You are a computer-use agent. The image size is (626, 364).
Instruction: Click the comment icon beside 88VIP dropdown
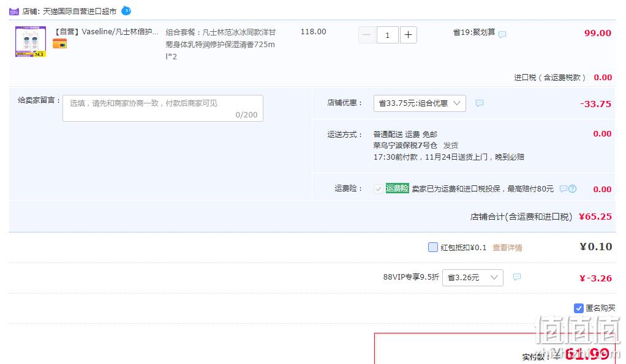tap(516, 277)
